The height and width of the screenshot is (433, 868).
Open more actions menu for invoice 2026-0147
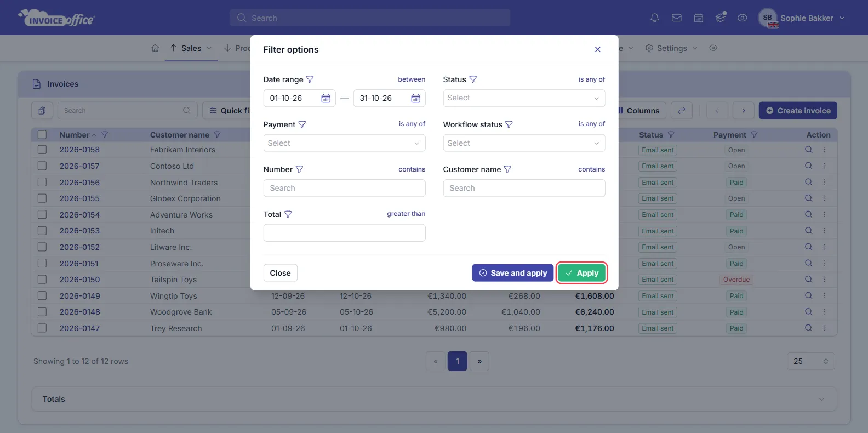coord(824,328)
